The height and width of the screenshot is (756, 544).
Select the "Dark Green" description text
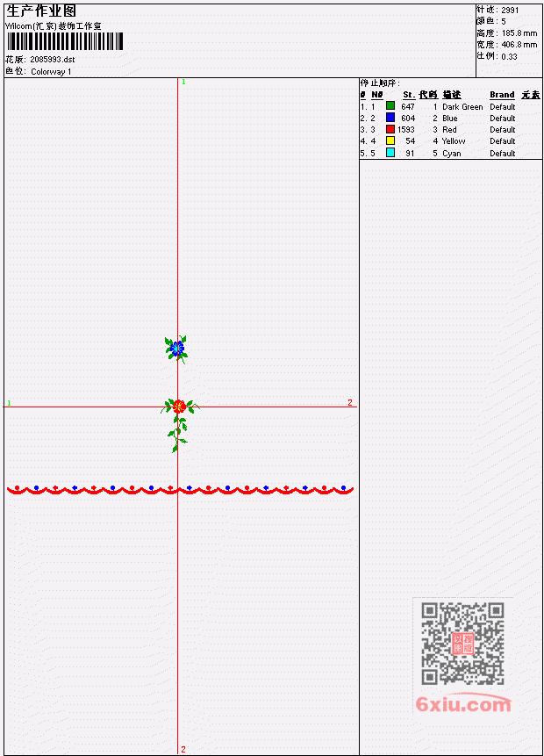(x=462, y=106)
